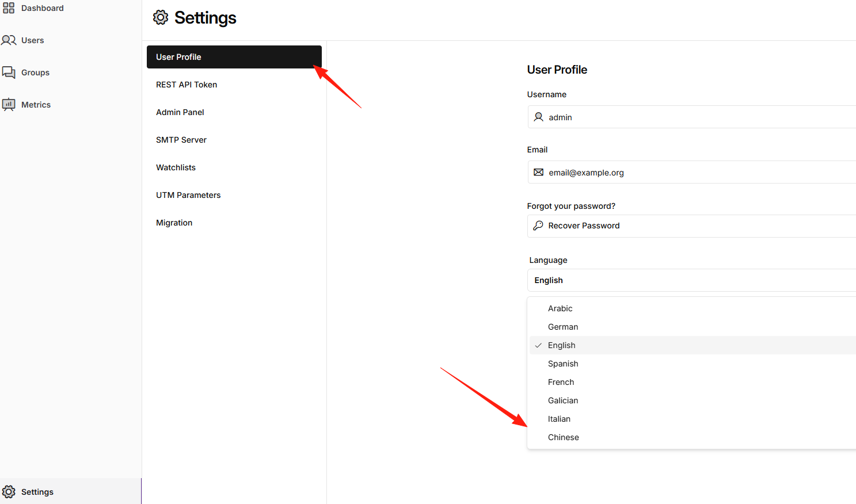This screenshot has height=504, width=856.
Task: Click the key icon beside Recover Password
Action: click(x=538, y=226)
